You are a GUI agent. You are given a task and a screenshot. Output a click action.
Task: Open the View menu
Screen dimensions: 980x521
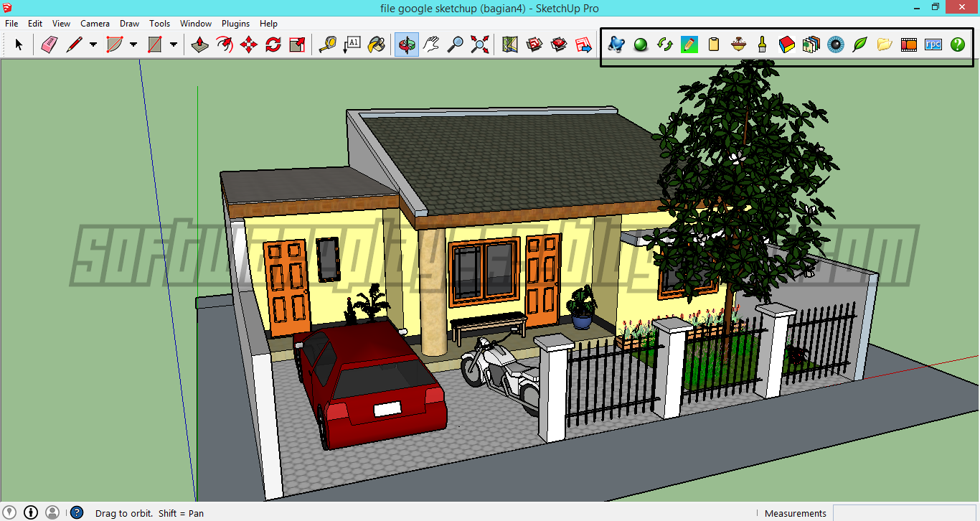(x=62, y=24)
